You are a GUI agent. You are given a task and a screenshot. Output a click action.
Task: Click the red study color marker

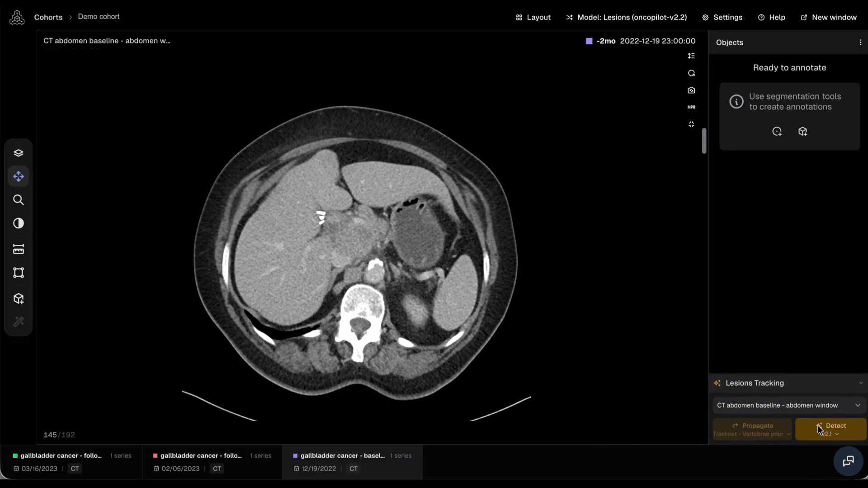click(x=155, y=456)
